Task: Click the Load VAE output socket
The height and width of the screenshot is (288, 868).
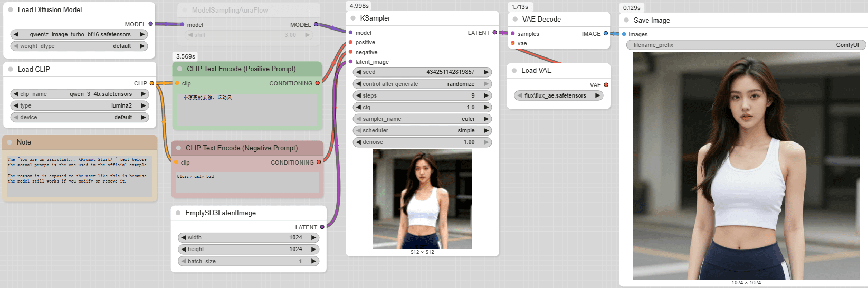Action: [x=606, y=85]
